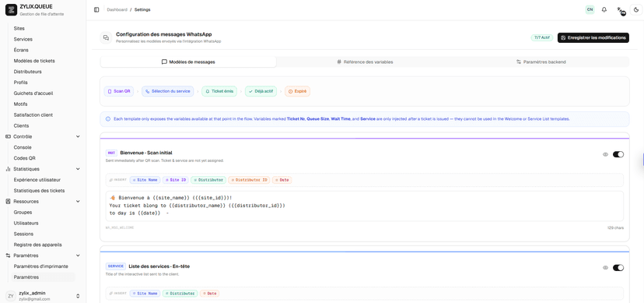Open Groupes in sidebar

click(23, 212)
